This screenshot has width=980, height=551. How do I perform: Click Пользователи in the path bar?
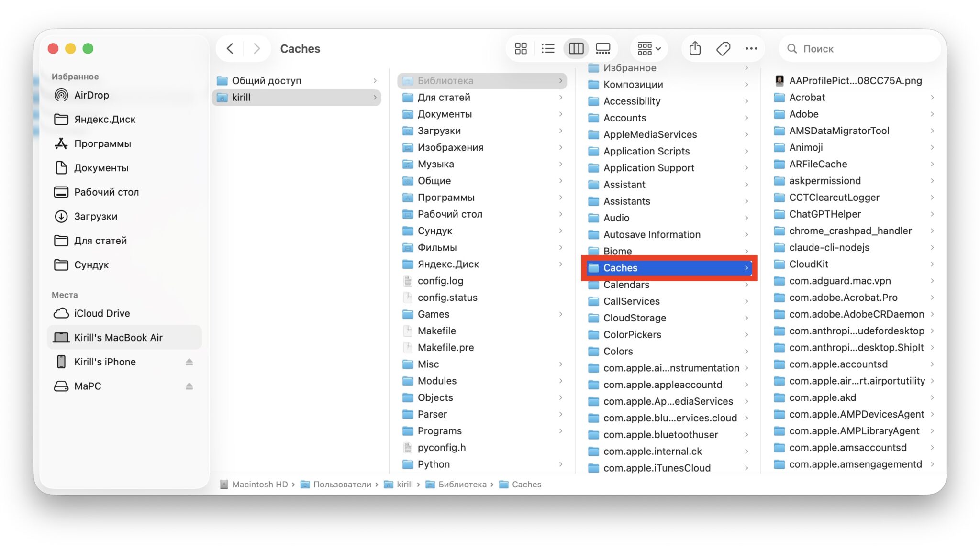tap(335, 485)
